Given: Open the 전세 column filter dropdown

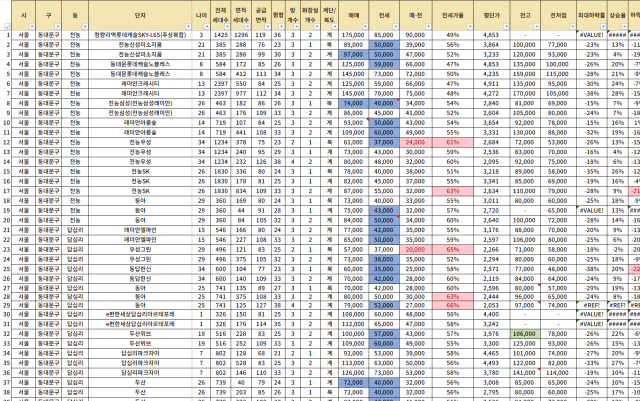Looking at the screenshot, I should pos(395,27).
